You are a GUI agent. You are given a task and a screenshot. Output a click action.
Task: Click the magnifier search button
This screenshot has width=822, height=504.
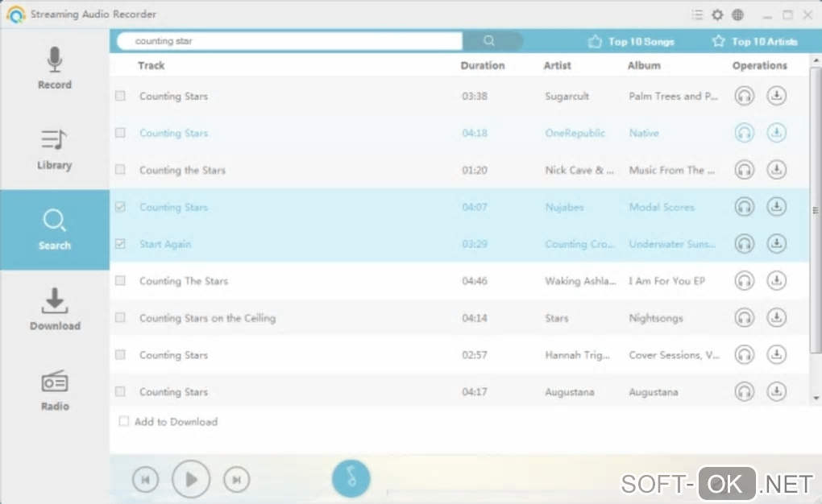pyautogui.click(x=489, y=41)
